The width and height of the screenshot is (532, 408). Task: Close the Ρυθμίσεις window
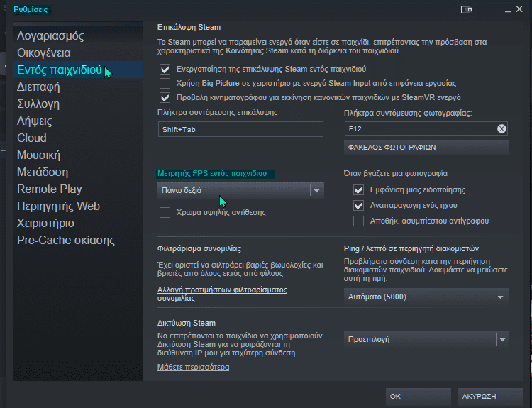pyautogui.click(x=519, y=9)
